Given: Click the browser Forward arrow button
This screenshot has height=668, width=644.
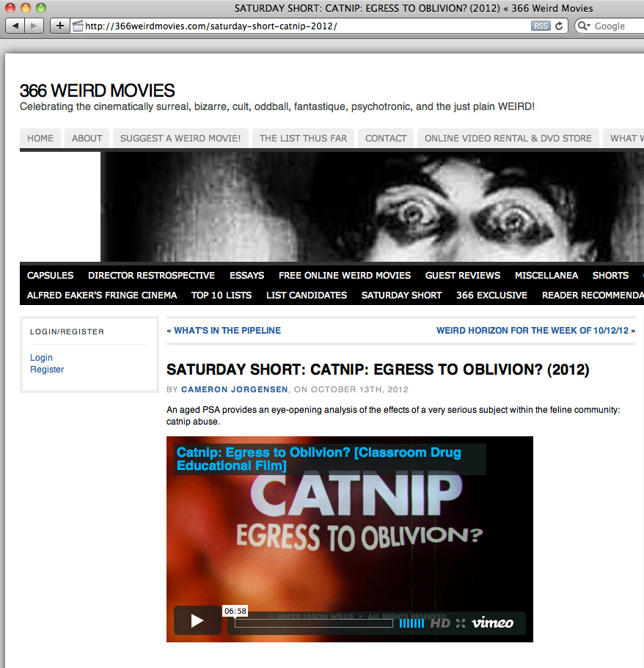Looking at the screenshot, I should pos(34,26).
